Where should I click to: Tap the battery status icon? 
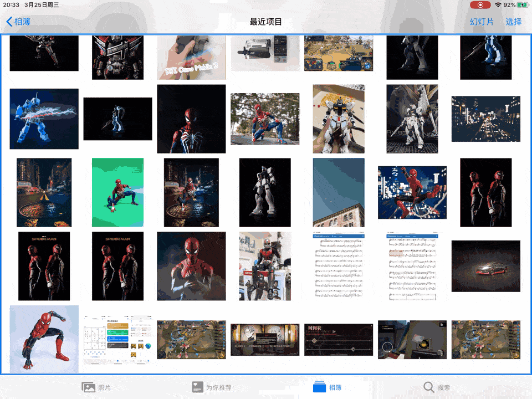pos(522,5)
